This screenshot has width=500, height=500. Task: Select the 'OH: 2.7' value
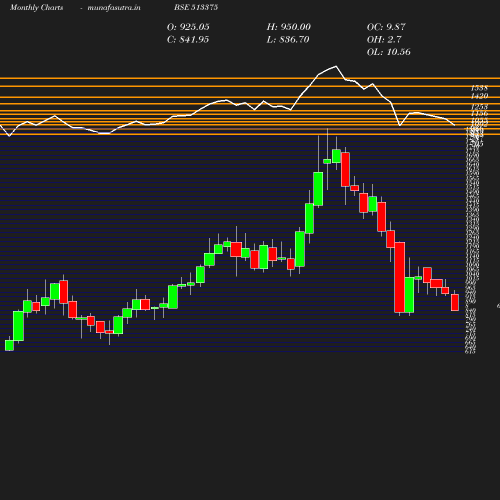coord(384,40)
